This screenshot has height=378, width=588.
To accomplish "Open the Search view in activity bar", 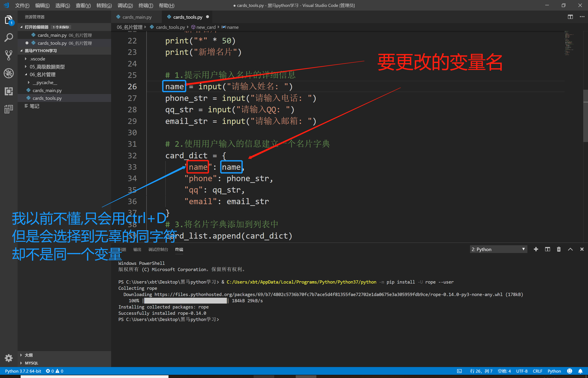I will [x=9, y=37].
